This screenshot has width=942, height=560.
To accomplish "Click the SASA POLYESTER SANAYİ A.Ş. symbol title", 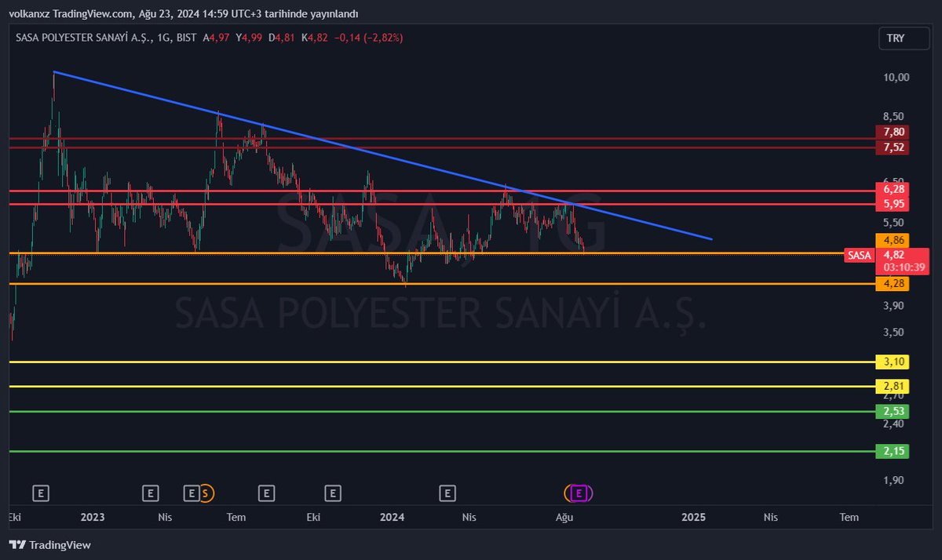I will (83, 37).
